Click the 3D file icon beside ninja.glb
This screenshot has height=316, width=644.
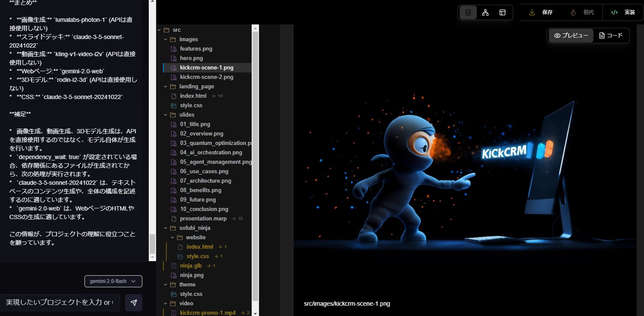(x=174, y=266)
